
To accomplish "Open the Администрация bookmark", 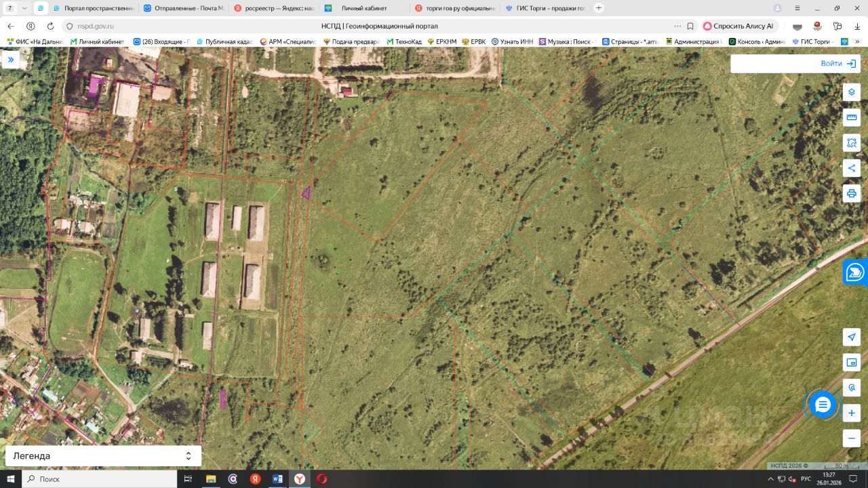I will pos(694,41).
